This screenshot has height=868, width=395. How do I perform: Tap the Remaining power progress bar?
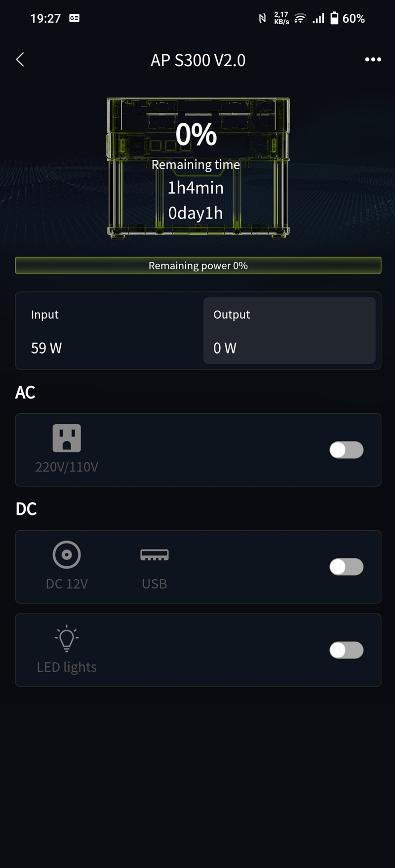[x=198, y=265]
